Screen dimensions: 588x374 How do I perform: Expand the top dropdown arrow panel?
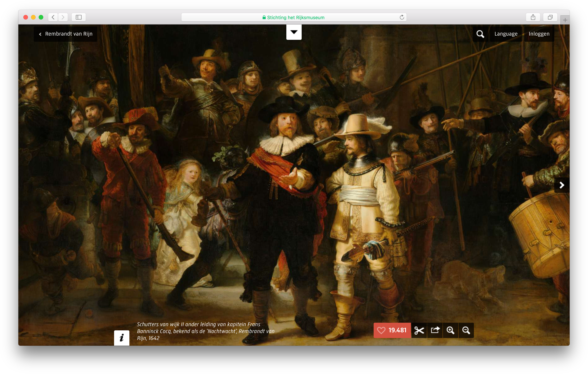[294, 32]
